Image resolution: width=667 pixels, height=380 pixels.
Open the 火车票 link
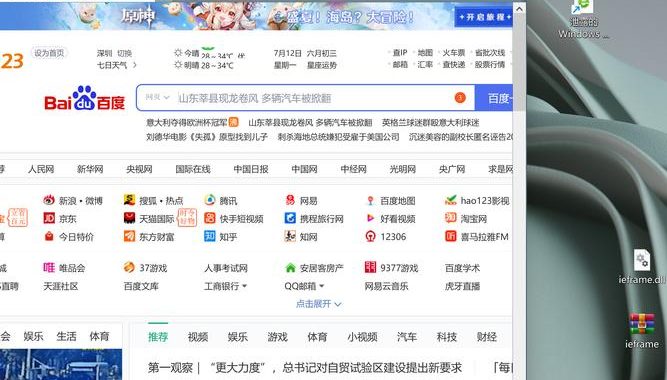click(453, 52)
